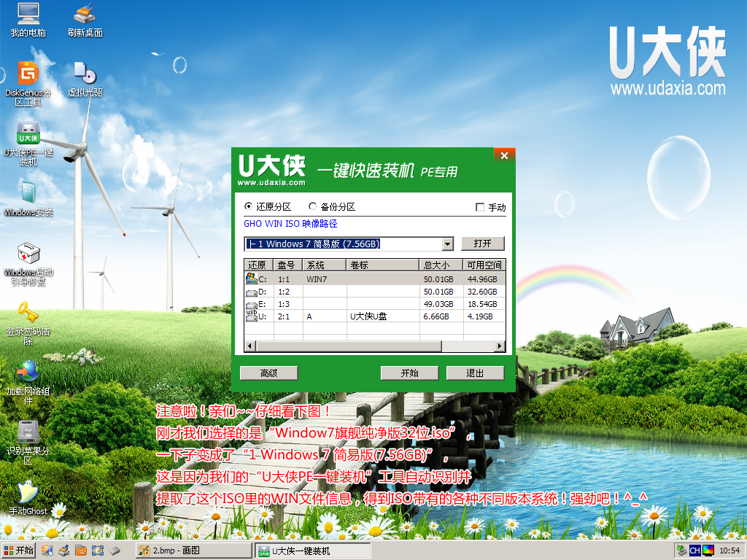
Task: Switch to the 2.bmp - 画图 taskbar window
Action: point(193,551)
